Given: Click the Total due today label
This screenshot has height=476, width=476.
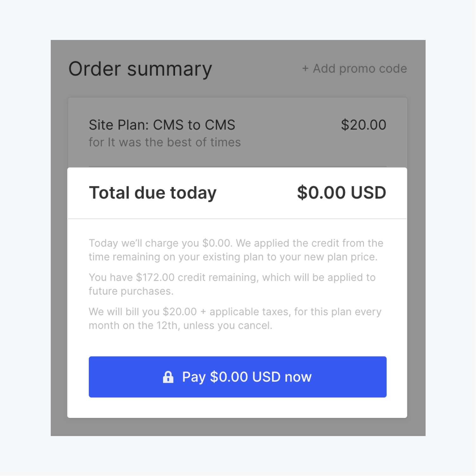Looking at the screenshot, I should coord(153,193).
